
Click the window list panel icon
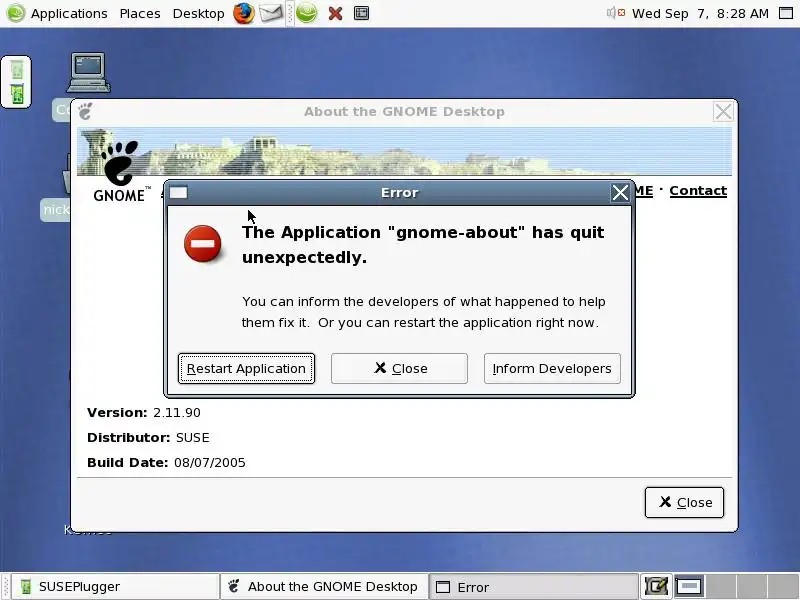(x=361, y=13)
